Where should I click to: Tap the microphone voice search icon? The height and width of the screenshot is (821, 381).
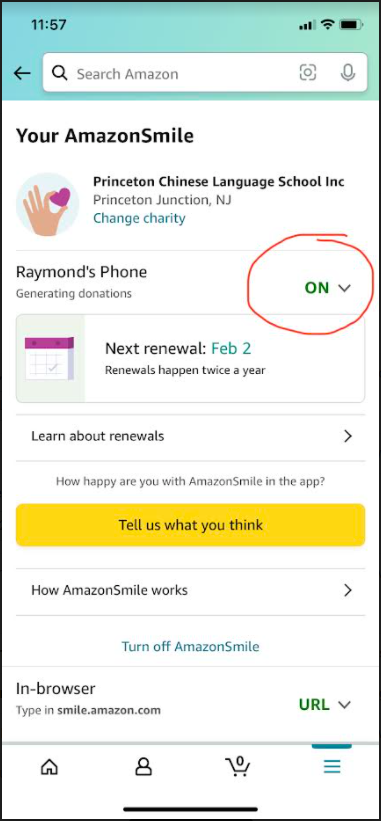point(348,73)
